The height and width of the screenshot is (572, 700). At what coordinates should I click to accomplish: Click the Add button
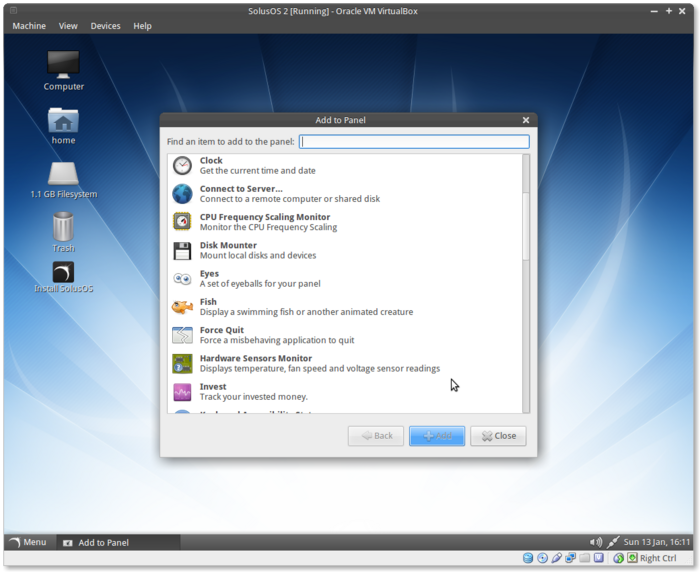click(437, 436)
